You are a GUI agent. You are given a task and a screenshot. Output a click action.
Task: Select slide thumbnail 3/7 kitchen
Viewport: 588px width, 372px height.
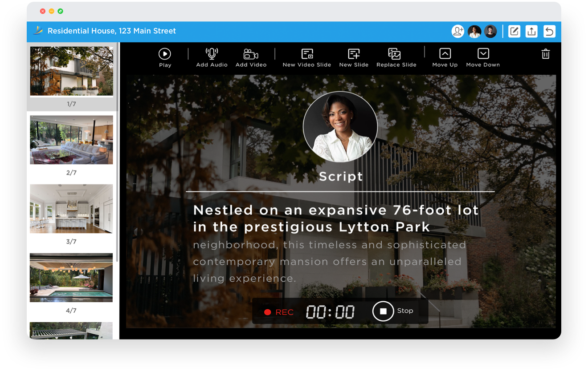71,209
